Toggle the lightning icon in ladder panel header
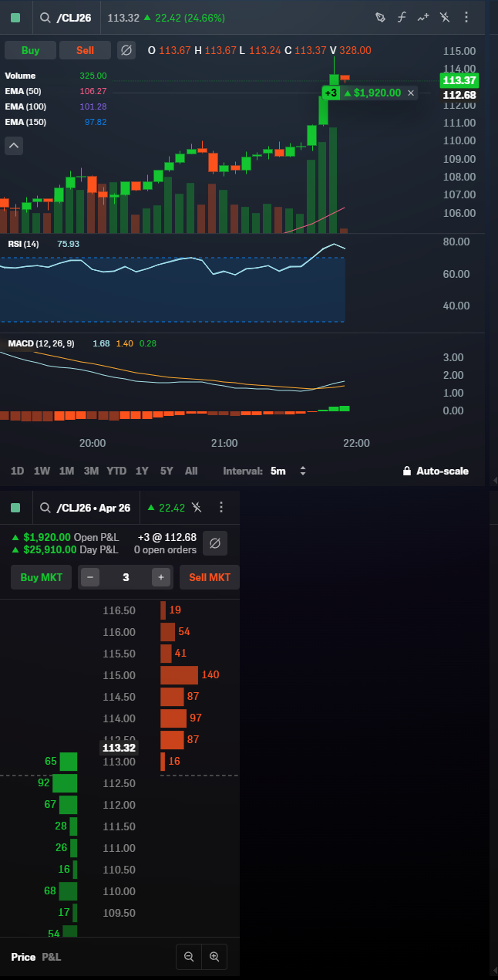This screenshot has width=498, height=980. pos(197,507)
